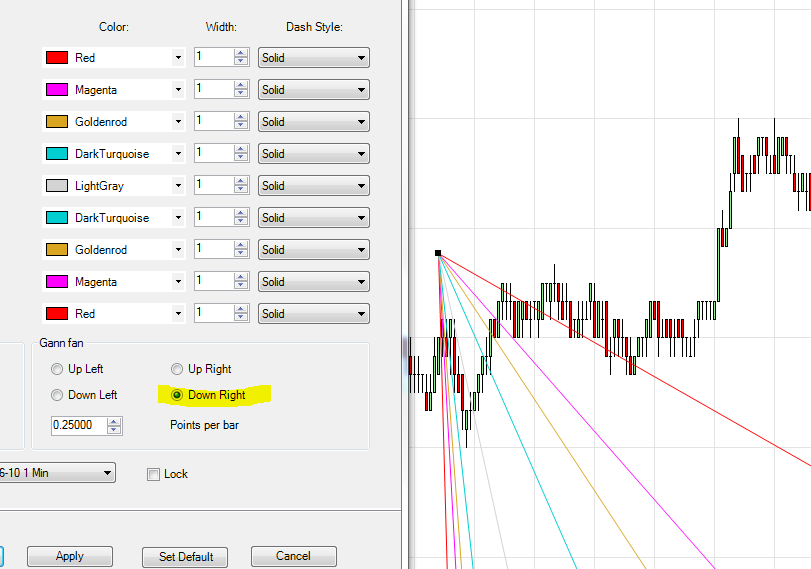Click the red swatch in the first Red row

pyautogui.click(x=57, y=57)
